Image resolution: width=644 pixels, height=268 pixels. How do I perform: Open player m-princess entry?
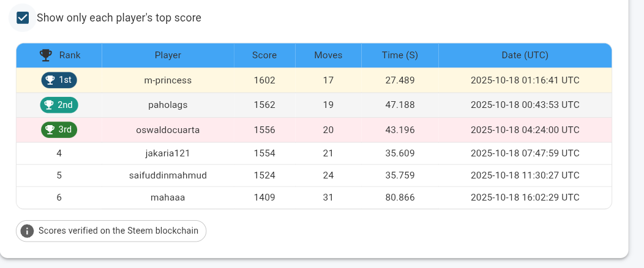tap(168, 80)
